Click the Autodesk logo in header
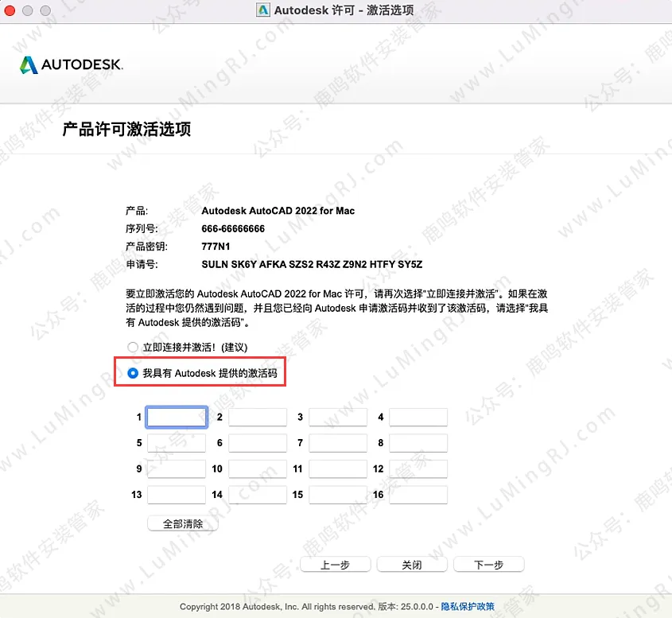 click(x=72, y=64)
